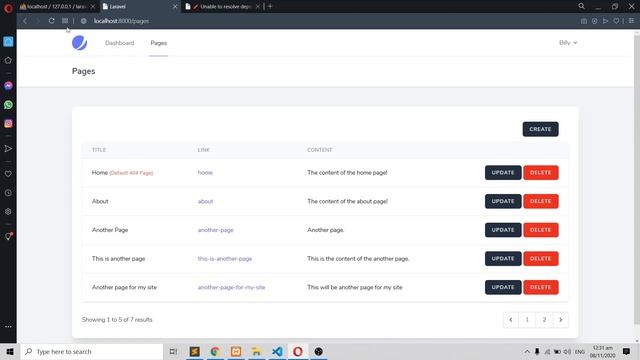
Task: Click the sidebar three-dots more icon
Action: (8, 327)
